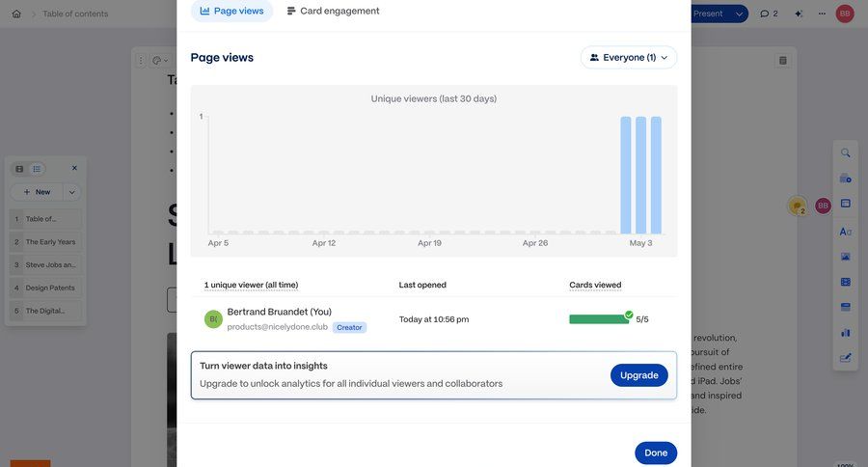Open the Card engagement tab
The image size is (868, 467).
[x=333, y=11]
